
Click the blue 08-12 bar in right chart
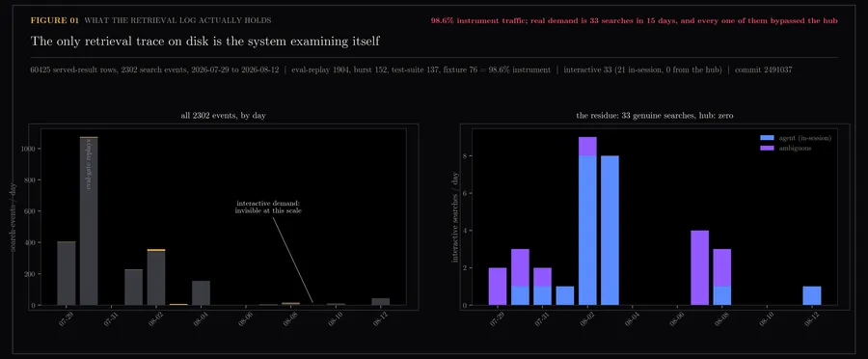point(812,296)
